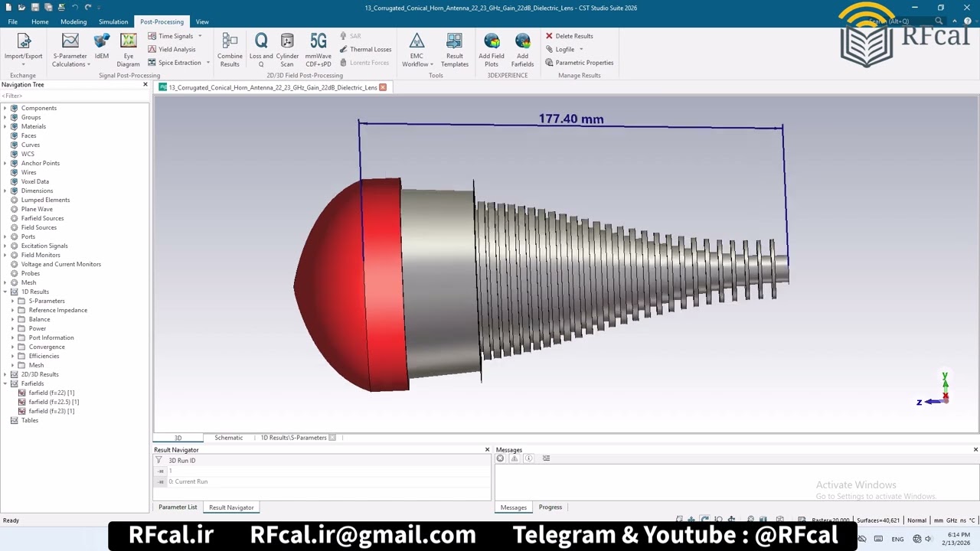This screenshot has height=551, width=980.
Task: Expand the S-Parameters folder
Action: tap(12, 301)
